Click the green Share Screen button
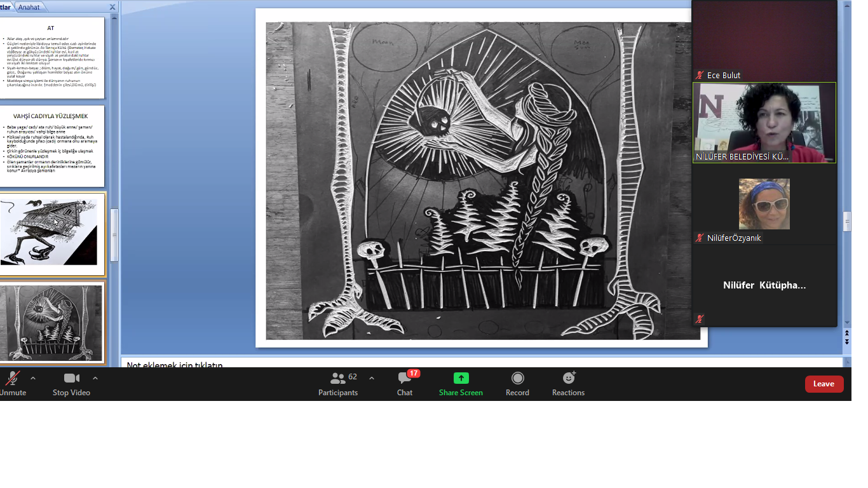 (461, 384)
